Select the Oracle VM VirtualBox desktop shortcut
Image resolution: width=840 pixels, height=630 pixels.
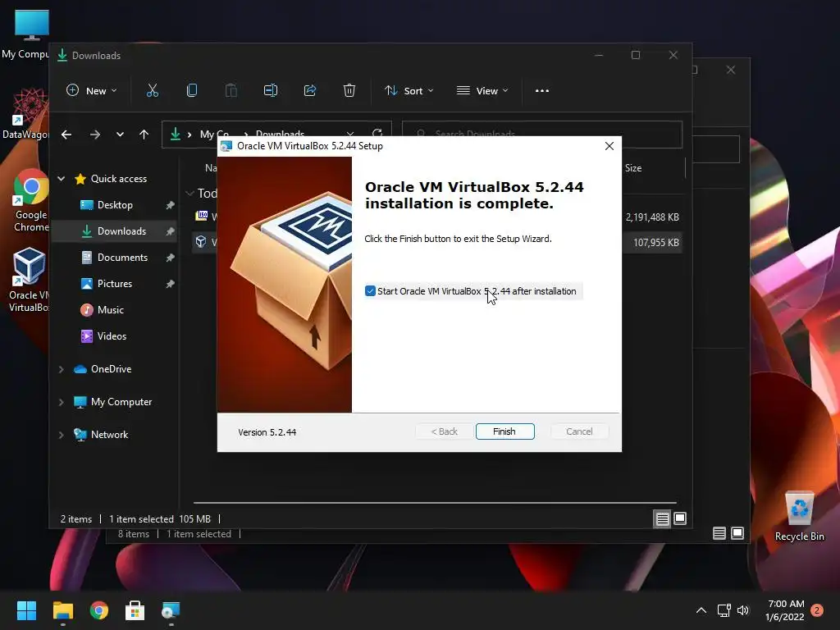[28, 281]
